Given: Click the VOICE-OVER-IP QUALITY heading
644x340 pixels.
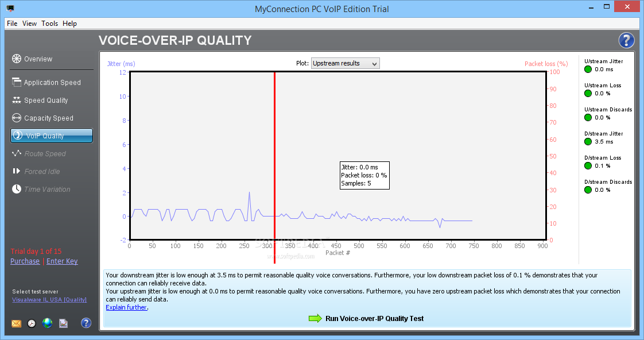Looking at the screenshot, I should [x=175, y=40].
